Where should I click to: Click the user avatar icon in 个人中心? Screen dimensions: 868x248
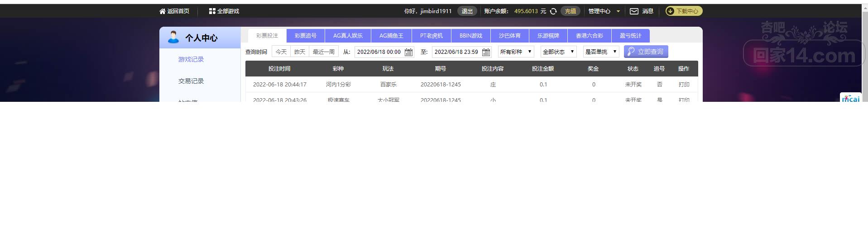[173, 37]
